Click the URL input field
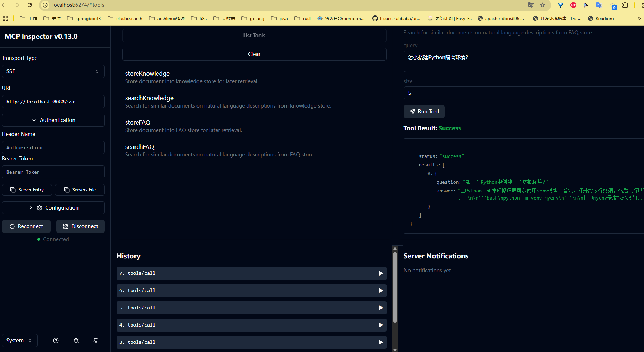Screen dimensions: 644x352 click(x=53, y=102)
